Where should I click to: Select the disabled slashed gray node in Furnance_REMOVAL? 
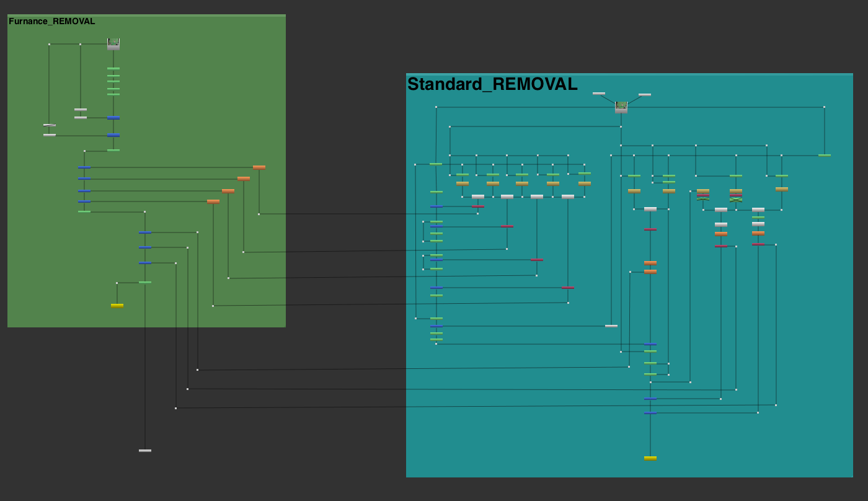50,125
